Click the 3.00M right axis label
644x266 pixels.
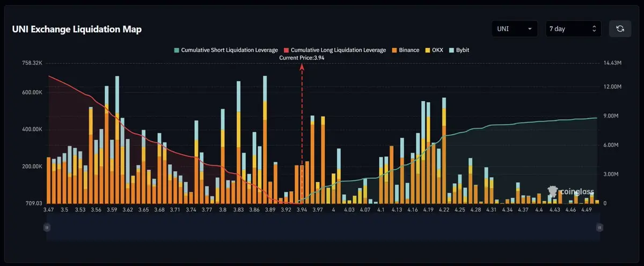(x=611, y=174)
